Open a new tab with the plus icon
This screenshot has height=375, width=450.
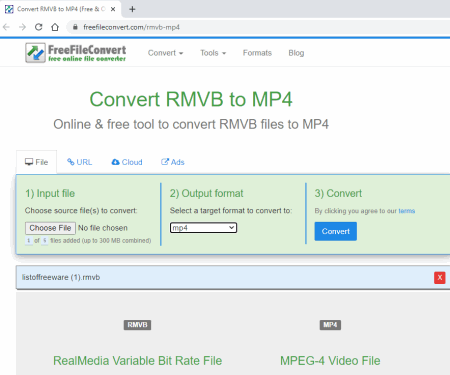click(132, 9)
